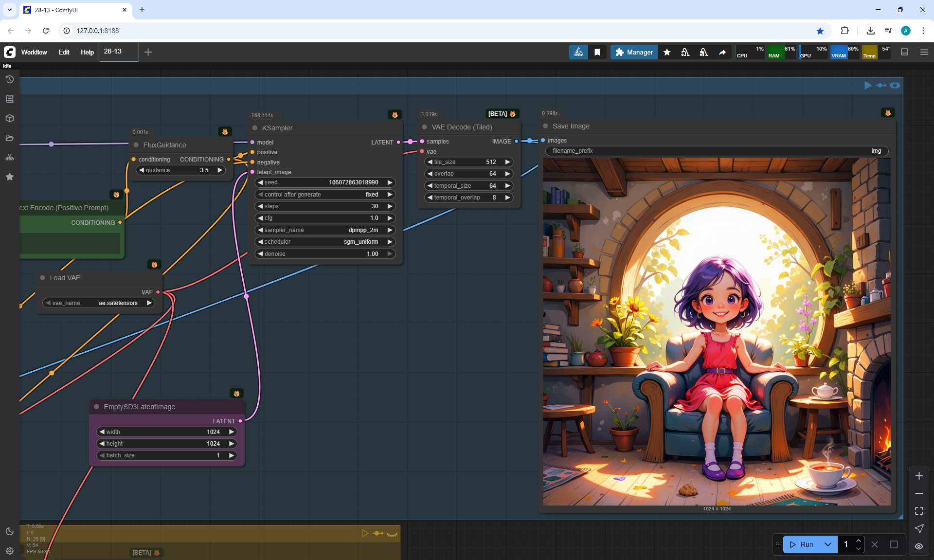This screenshot has width=934, height=560.
Task: Click the bookmark icon in the top toolbar
Action: (x=597, y=52)
